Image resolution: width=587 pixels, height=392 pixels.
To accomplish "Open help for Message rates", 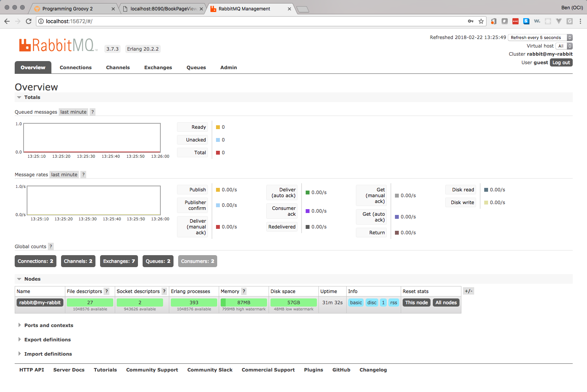I will (x=83, y=175).
